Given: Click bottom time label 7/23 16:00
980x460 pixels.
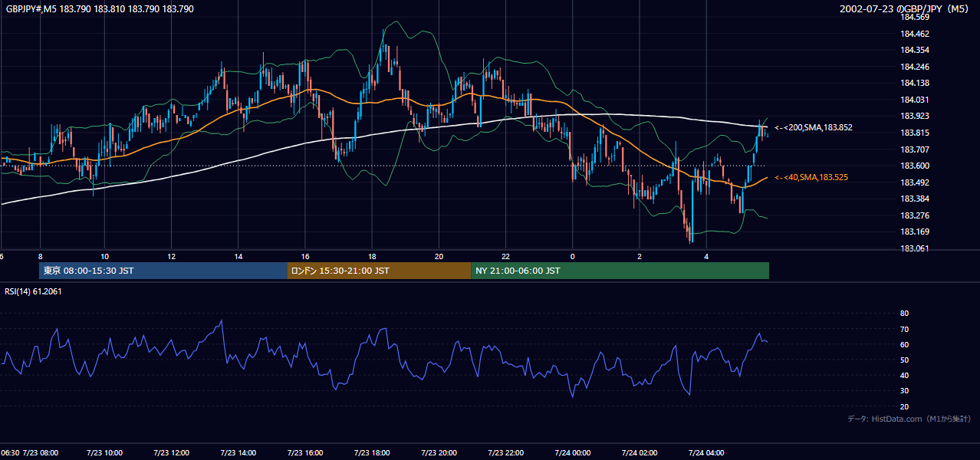Looking at the screenshot, I should click(x=304, y=452).
